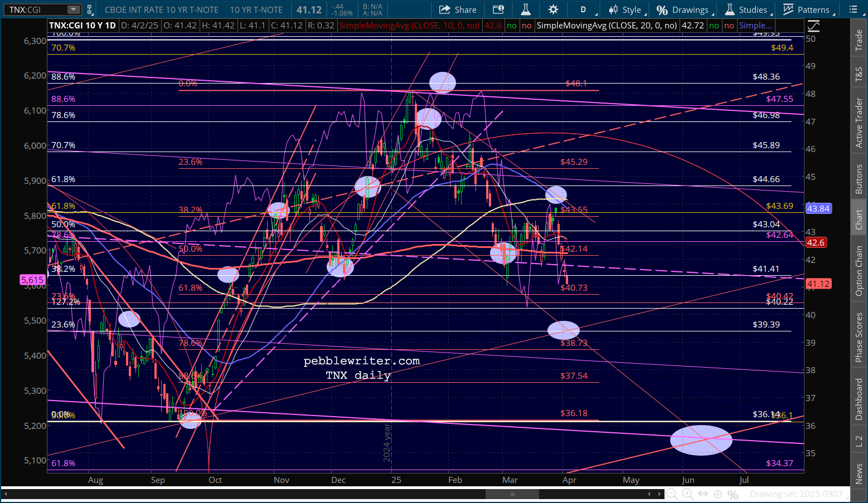This screenshot has width=868, height=503.
Task: Click the zoom out magnifier icon
Action: (x=672, y=494)
